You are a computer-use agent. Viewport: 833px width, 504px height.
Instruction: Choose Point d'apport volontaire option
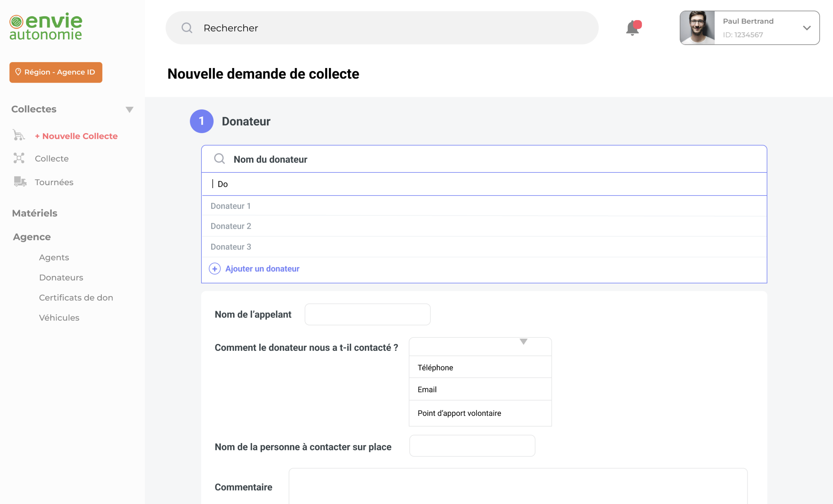pos(459,413)
